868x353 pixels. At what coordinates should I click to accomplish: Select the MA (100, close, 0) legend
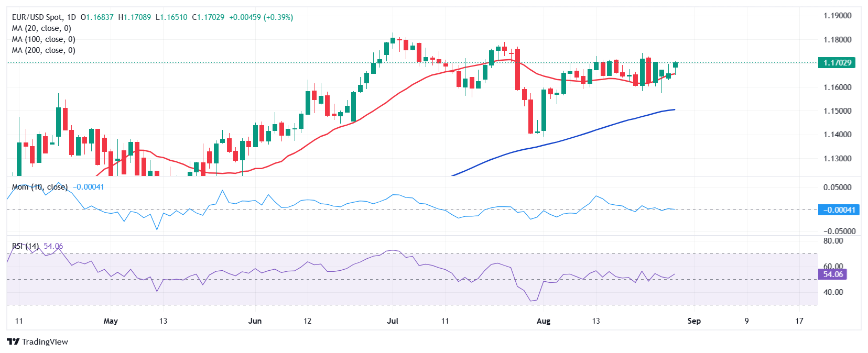[x=44, y=39]
